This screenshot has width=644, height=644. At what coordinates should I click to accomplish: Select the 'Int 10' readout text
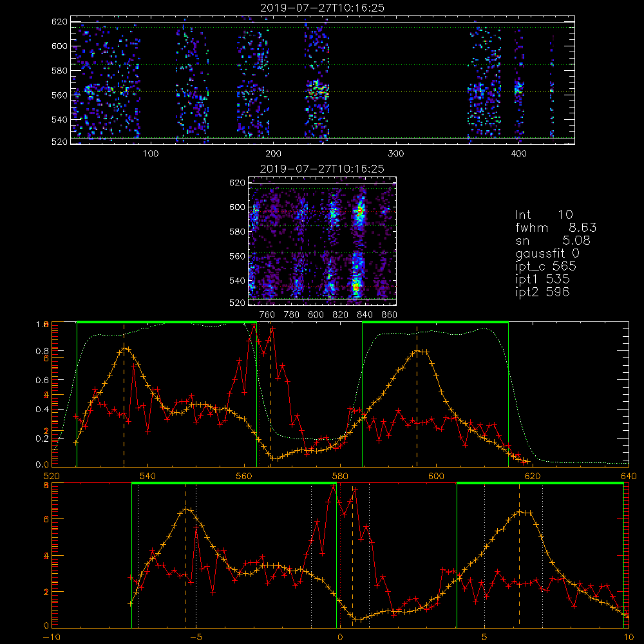(544, 214)
